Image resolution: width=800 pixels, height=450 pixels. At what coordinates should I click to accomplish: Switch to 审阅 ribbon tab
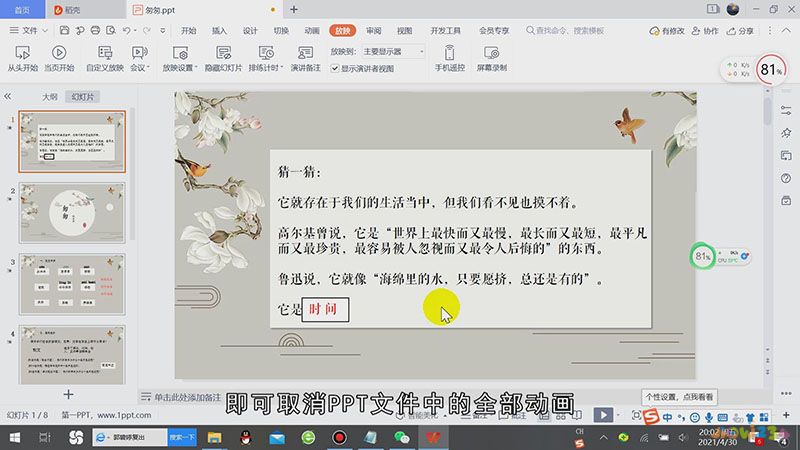[373, 31]
